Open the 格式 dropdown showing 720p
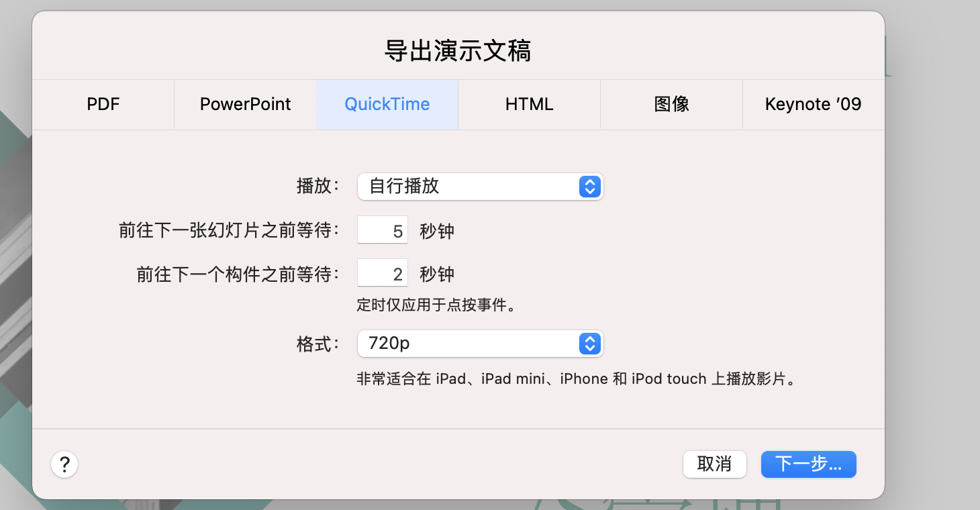This screenshot has width=980, height=510. click(481, 344)
